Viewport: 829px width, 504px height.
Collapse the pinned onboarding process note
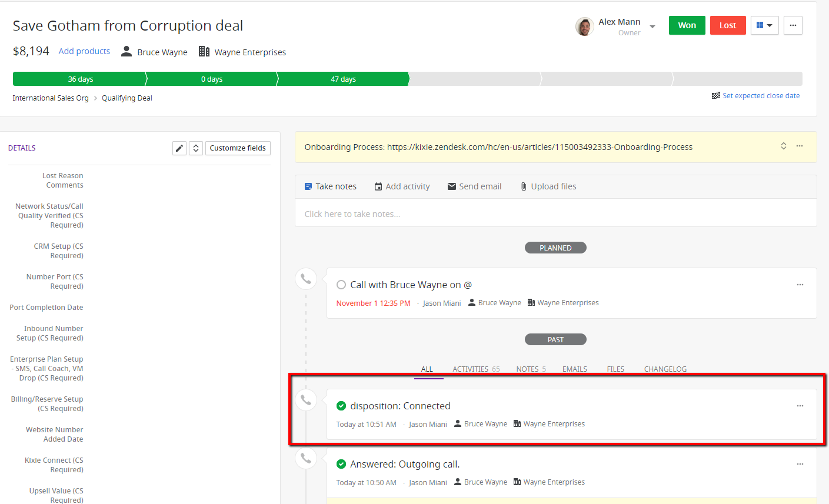click(783, 146)
